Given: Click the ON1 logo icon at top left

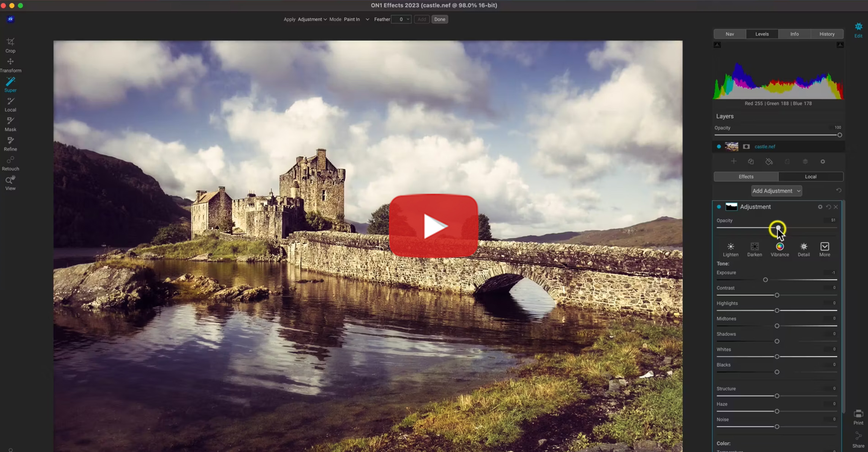Looking at the screenshot, I should click(x=11, y=19).
